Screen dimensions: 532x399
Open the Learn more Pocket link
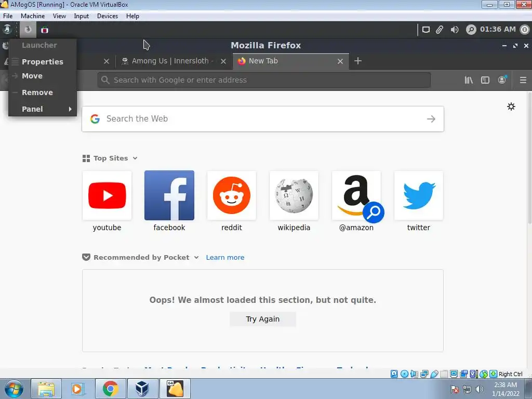click(x=225, y=257)
